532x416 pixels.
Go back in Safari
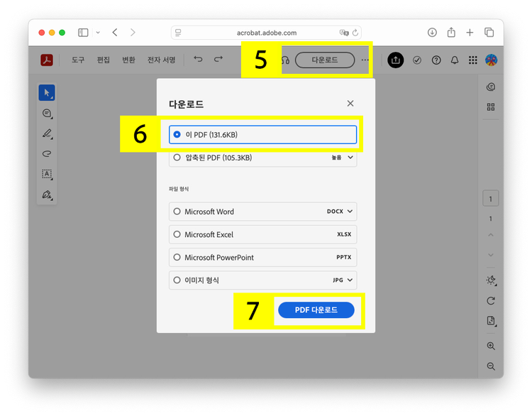point(115,33)
